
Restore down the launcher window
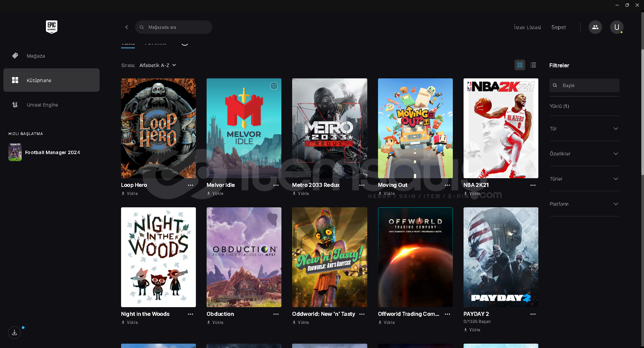[x=627, y=5]
